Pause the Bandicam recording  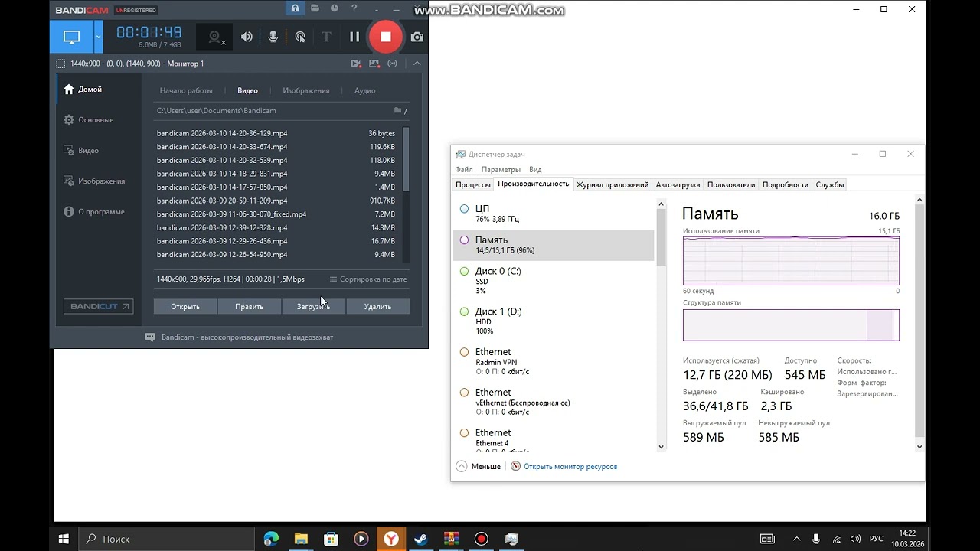[354, 37]
